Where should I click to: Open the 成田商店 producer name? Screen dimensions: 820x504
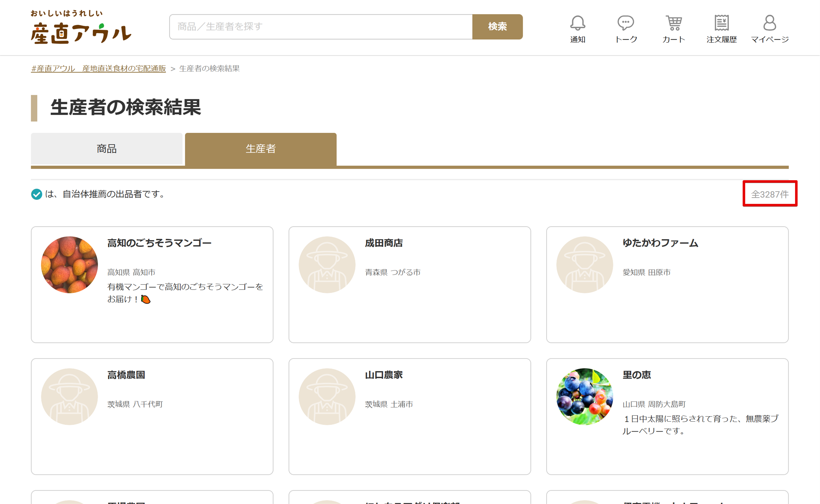click(384, 243)
